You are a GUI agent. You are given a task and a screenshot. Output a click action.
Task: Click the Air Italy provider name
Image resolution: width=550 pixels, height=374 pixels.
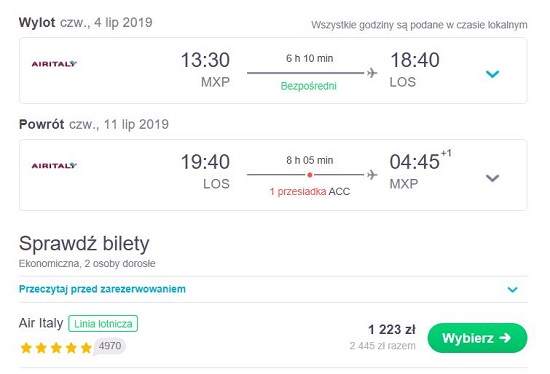point(41,323)
